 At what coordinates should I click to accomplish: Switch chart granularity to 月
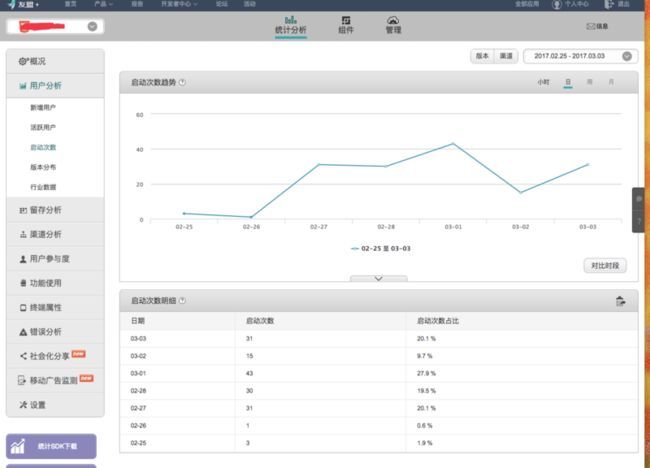point(611,82)
